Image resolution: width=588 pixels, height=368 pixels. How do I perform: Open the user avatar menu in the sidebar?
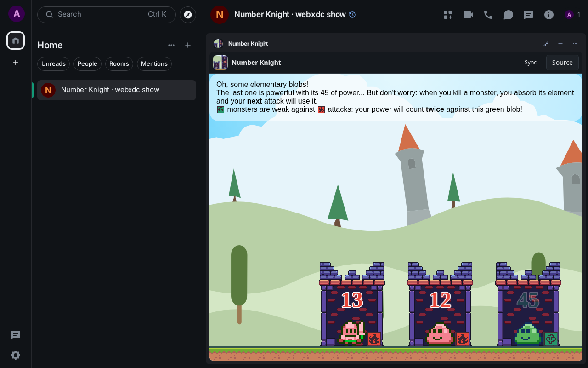pyautogui.click(x=17, y=14)
